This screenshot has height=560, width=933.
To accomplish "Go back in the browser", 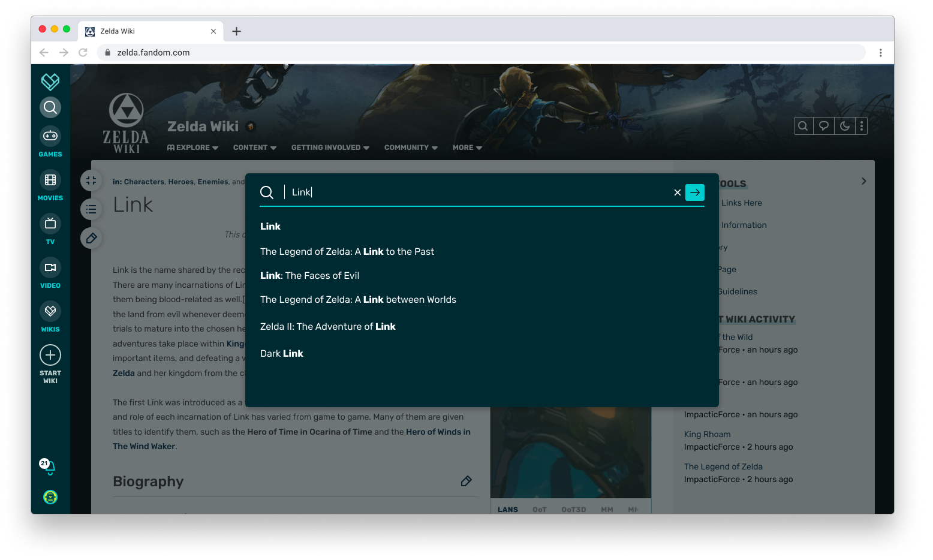I will 44,52.
